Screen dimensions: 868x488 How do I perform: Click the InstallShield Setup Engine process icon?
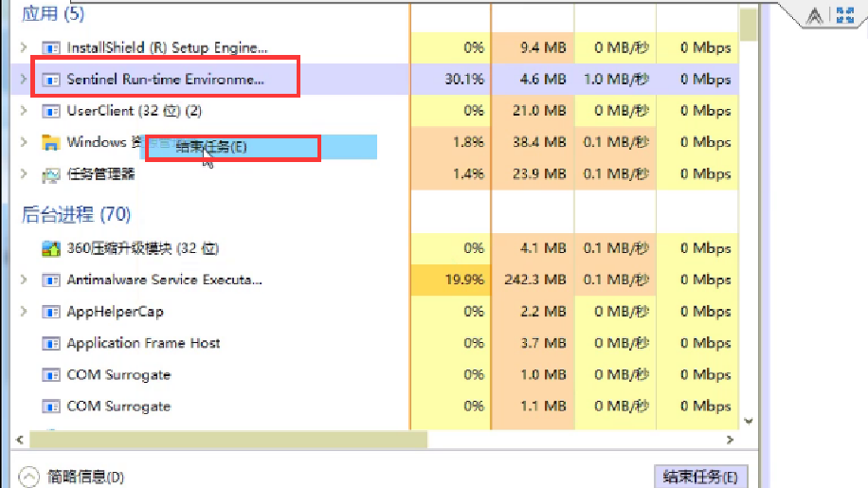(x=51, y=47)
